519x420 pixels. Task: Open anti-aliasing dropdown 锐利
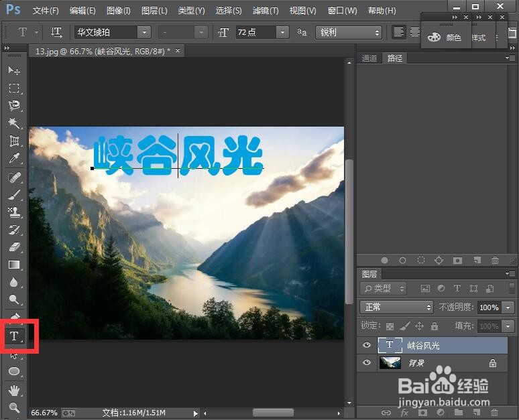point(348,32)
